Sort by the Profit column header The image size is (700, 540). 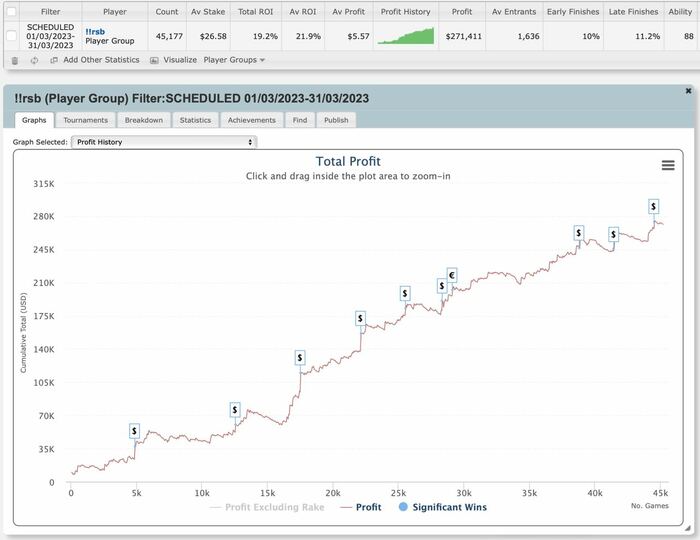462,12
